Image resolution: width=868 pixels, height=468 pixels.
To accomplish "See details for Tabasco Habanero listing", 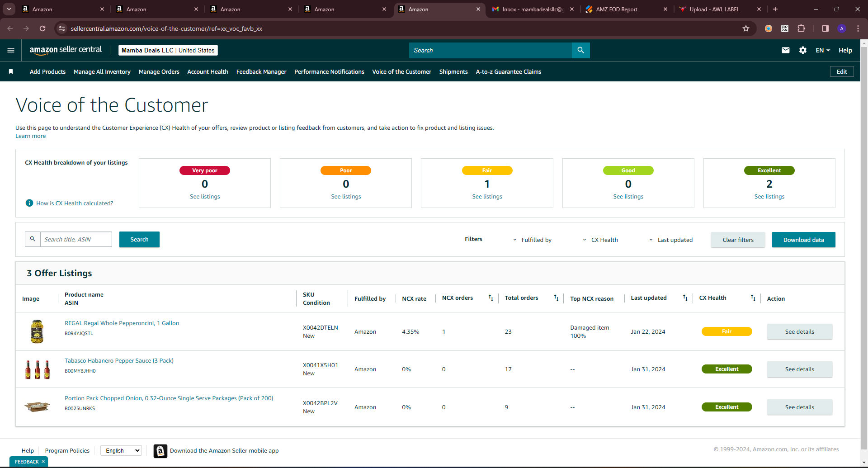I will click(799, 369).
